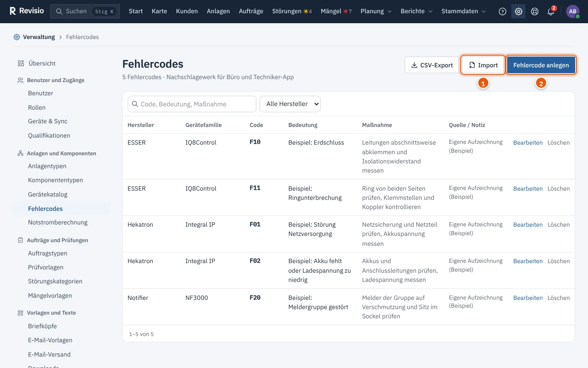Click the Code column header

[x=256, y=125]
